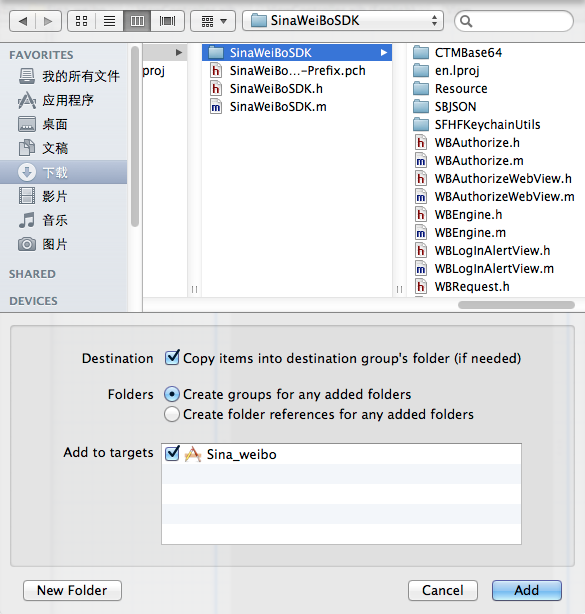Click the Add button
This screenshot has width=585, height=614.
coord(527,591)
